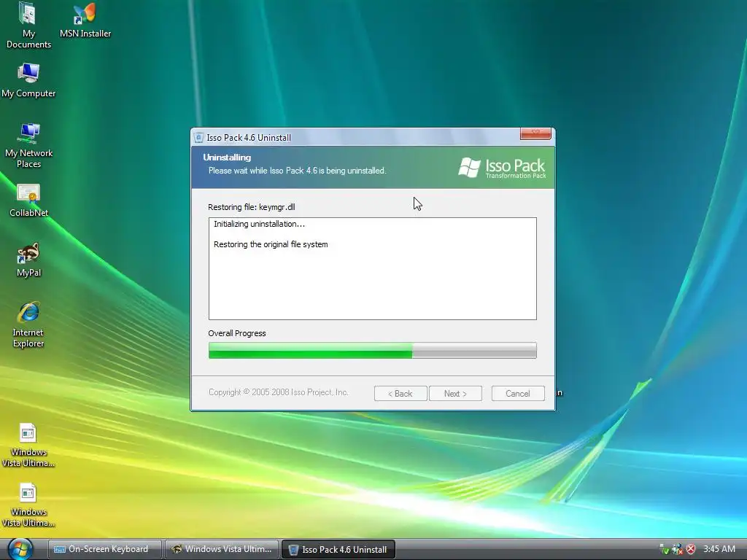Click the red shield tray icon
Viewport: 747px width, 560px height.
click(690, 549)
